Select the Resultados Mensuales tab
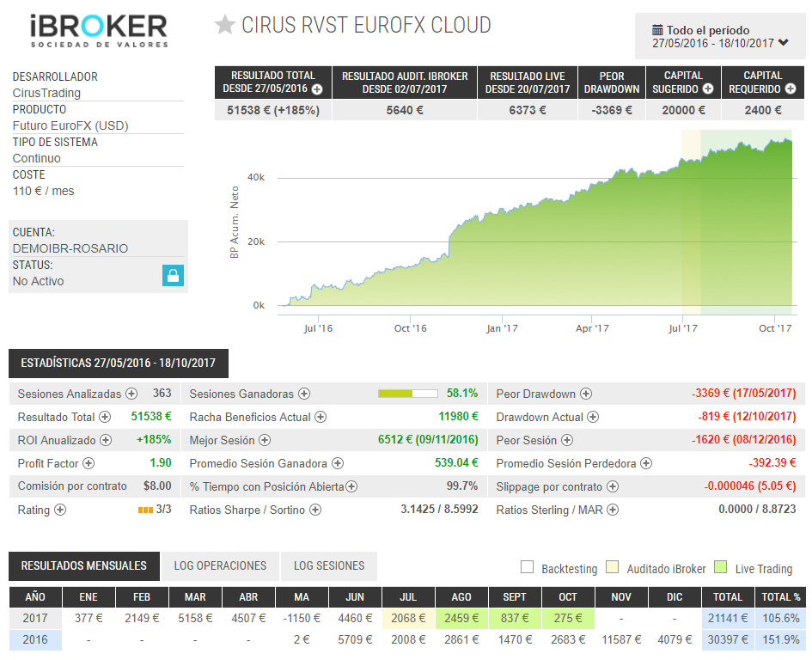 pos(84,566)
